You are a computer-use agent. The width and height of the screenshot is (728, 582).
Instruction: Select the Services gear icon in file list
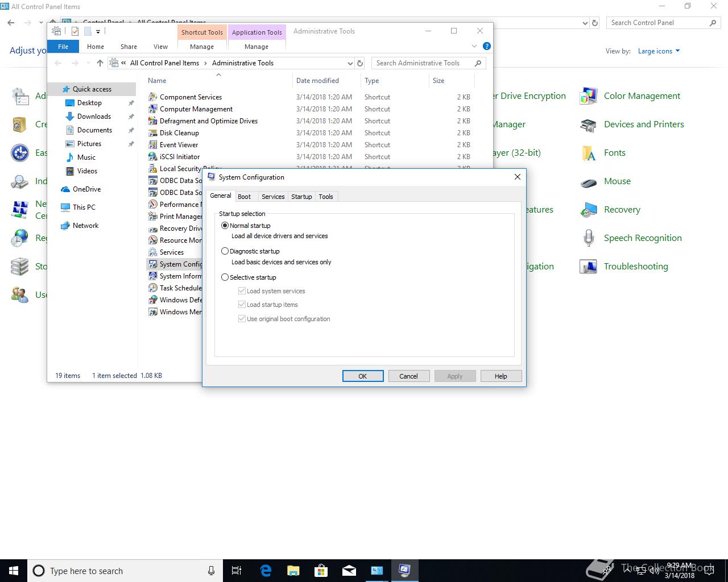point(152,252)
